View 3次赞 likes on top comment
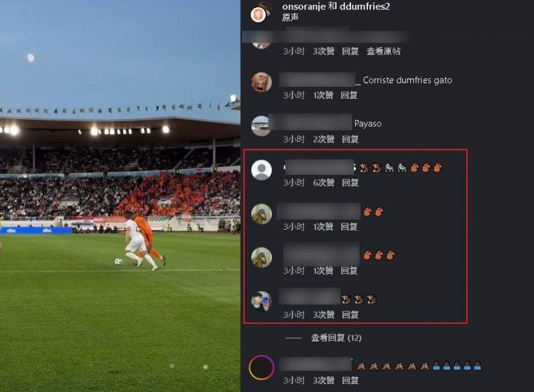 click(323, 51)
